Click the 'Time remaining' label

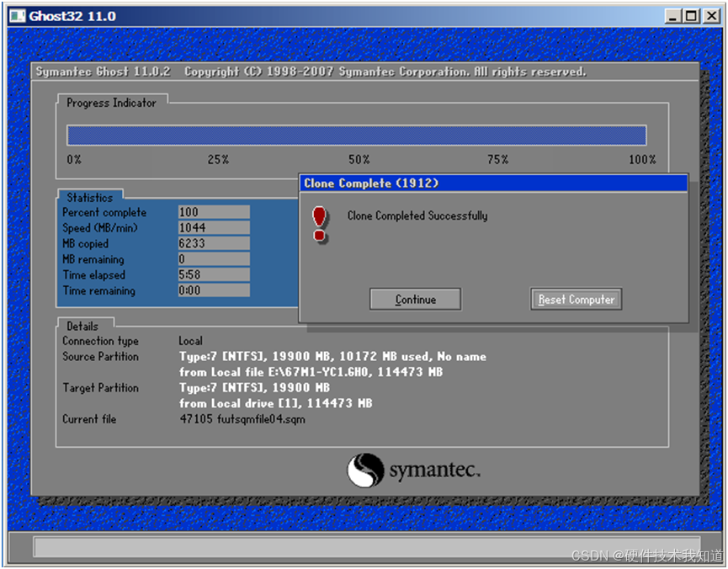[99, 290]
